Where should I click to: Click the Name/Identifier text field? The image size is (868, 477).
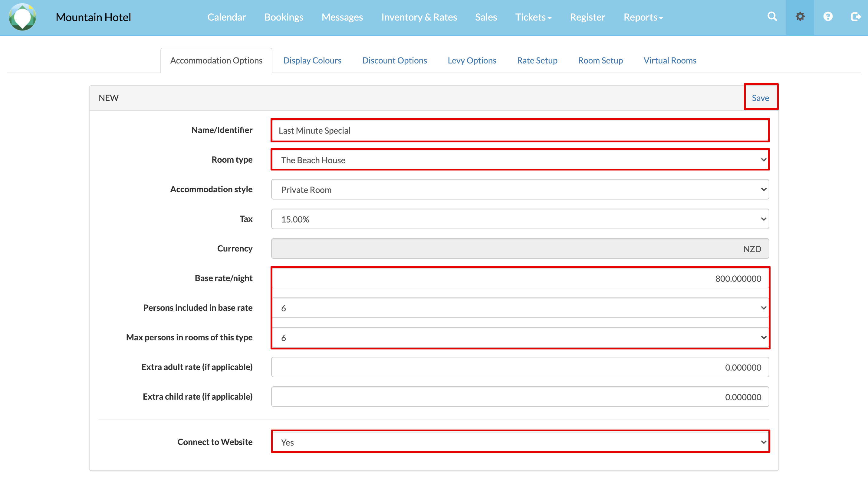[x=520, y=130]
